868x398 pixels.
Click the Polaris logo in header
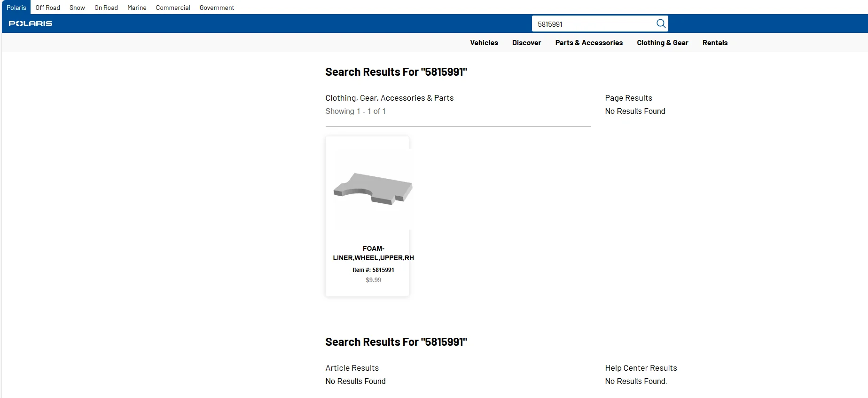tap(31, 24)
